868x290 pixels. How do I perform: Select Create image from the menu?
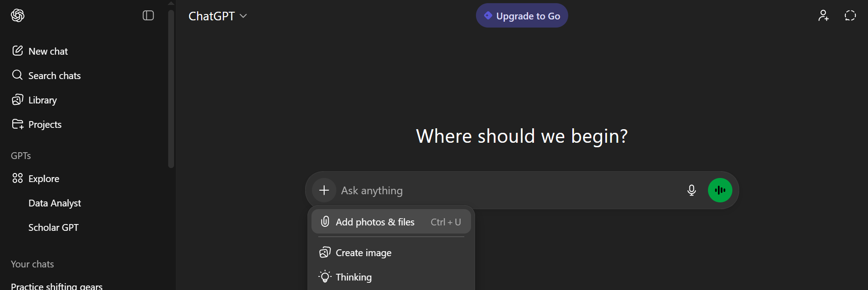[363, 253]
